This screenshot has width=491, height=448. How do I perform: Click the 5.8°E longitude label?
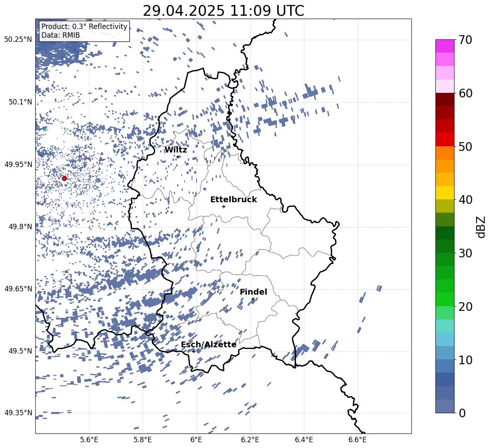143,440
